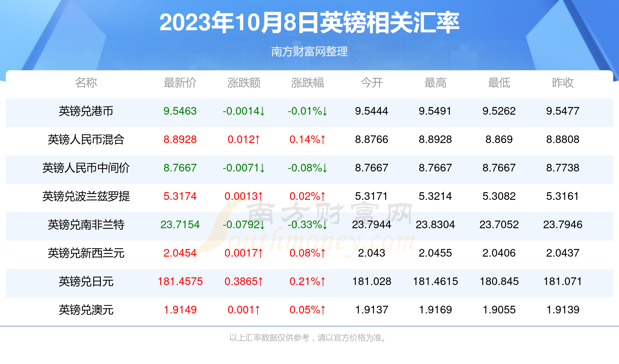The width and height of the screenshot is (619, 364).
Task: Click change percent -0.33%↓
Action: [x=308, y=225]
